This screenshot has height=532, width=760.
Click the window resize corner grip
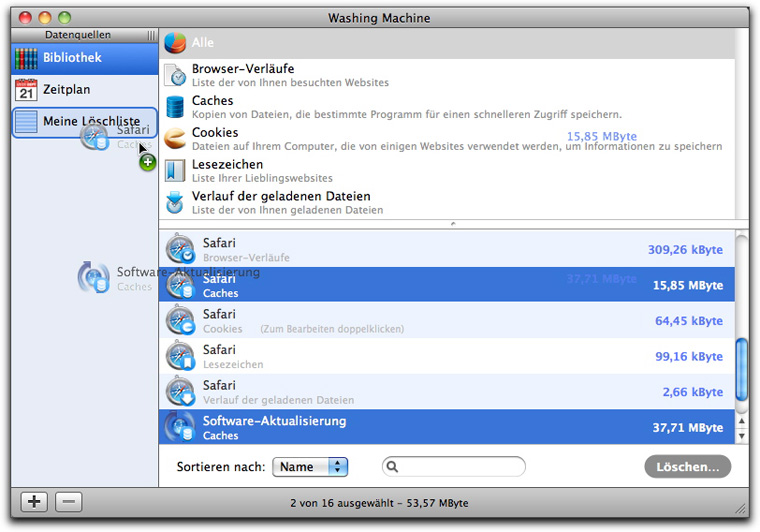pos(741,508)
